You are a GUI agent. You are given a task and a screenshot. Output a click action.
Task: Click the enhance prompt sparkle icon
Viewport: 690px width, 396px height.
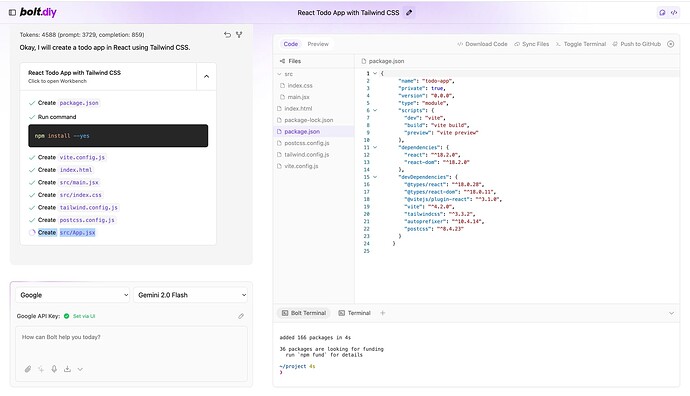[41, 369]
